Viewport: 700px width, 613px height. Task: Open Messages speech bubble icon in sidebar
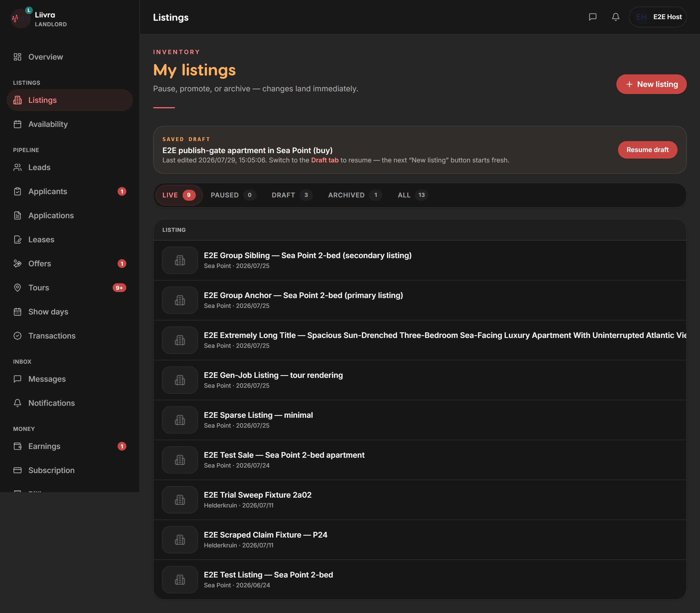(x=17, y=379)
